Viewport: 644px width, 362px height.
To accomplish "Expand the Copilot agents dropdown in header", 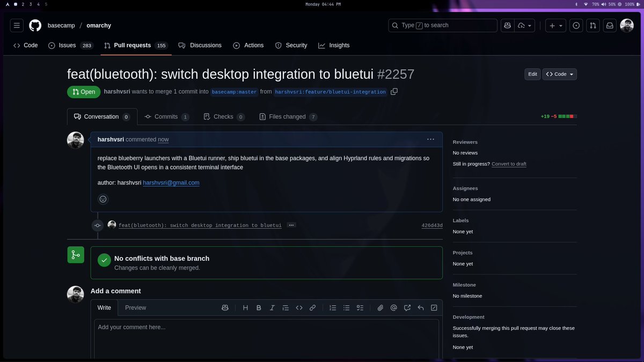I will coord(524,25).
